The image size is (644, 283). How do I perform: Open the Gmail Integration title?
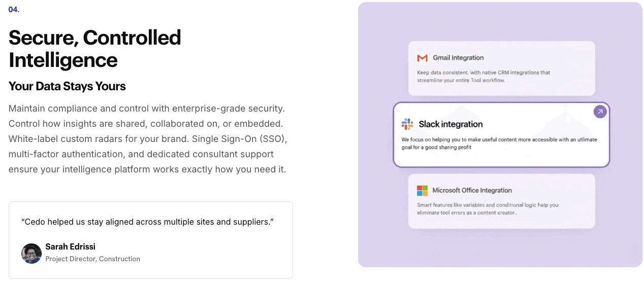[458, 58]
